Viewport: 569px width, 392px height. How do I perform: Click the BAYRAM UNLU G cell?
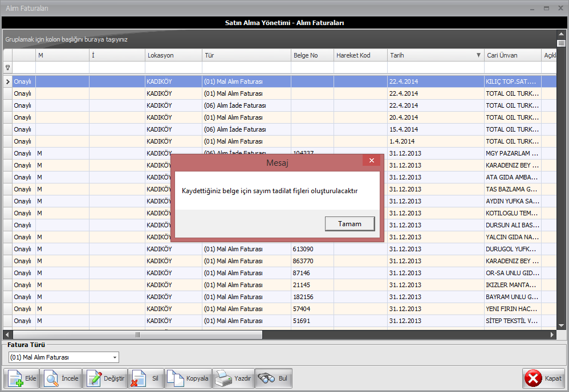click(x=513, y=297)
